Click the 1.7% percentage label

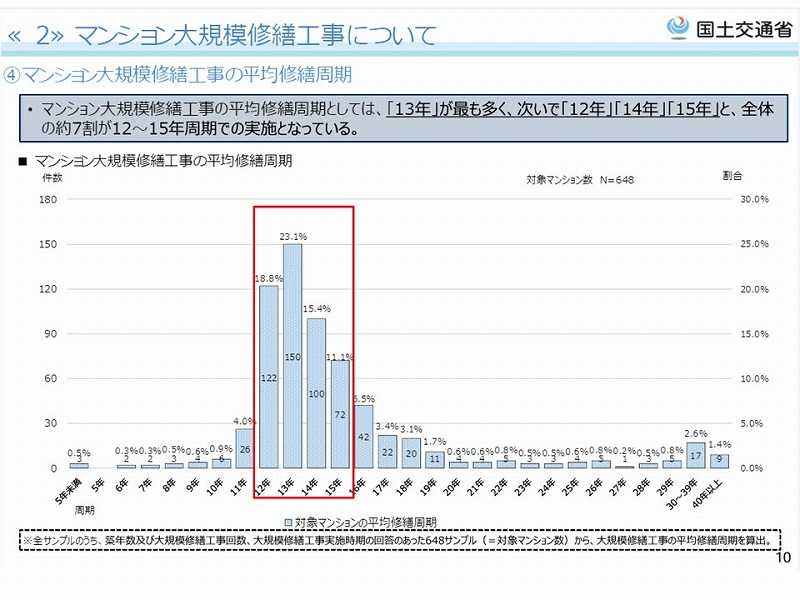pyautogui.click(x=435, y=441)
